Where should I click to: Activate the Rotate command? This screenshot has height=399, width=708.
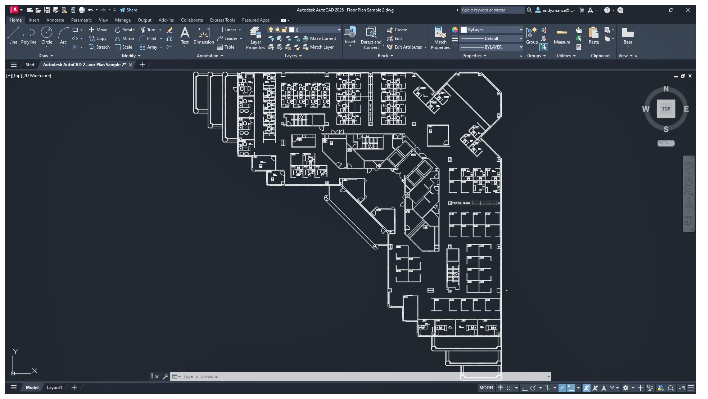click(125, 30)
